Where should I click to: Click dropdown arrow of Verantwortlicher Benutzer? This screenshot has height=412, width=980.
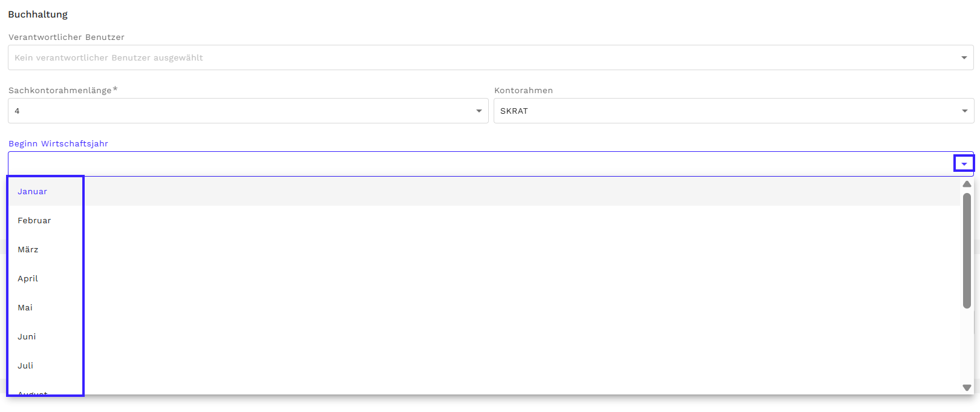[x=964, y=57]
